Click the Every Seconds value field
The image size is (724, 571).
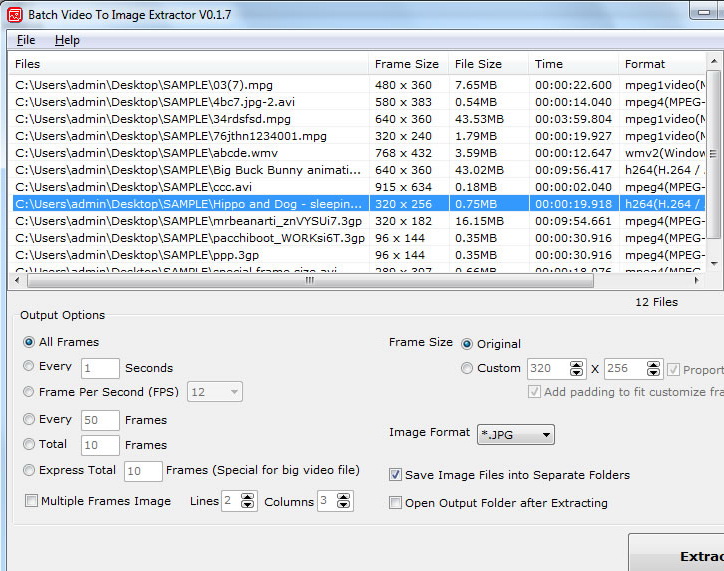click(100, 368)
